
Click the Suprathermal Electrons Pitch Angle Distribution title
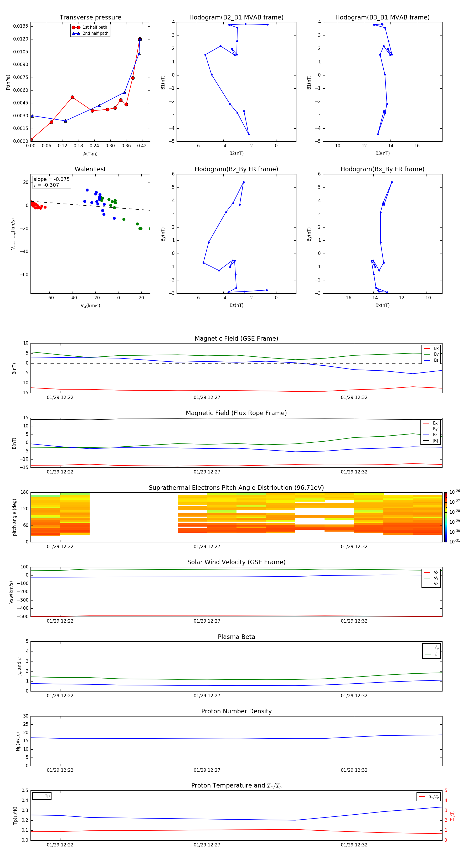[236, 488]
